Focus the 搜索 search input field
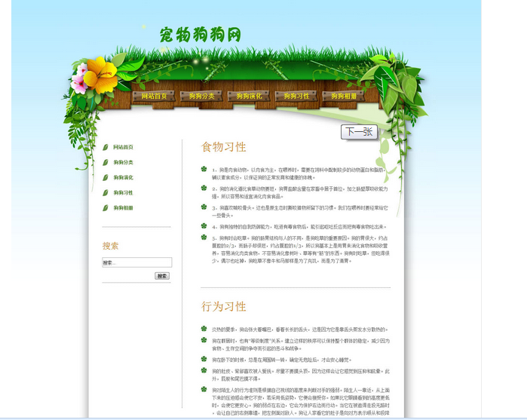Image resolution: width=527 pixels, height=420 pixels. point(136,263)
